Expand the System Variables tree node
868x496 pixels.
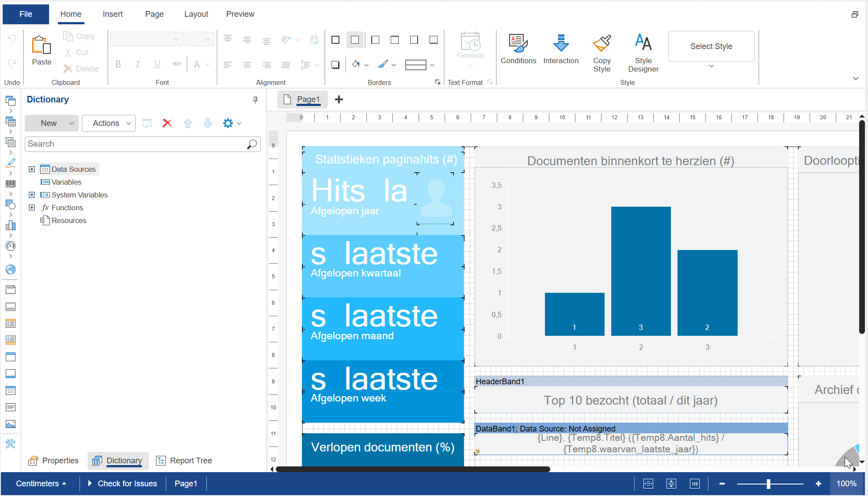tap(32, 195)
